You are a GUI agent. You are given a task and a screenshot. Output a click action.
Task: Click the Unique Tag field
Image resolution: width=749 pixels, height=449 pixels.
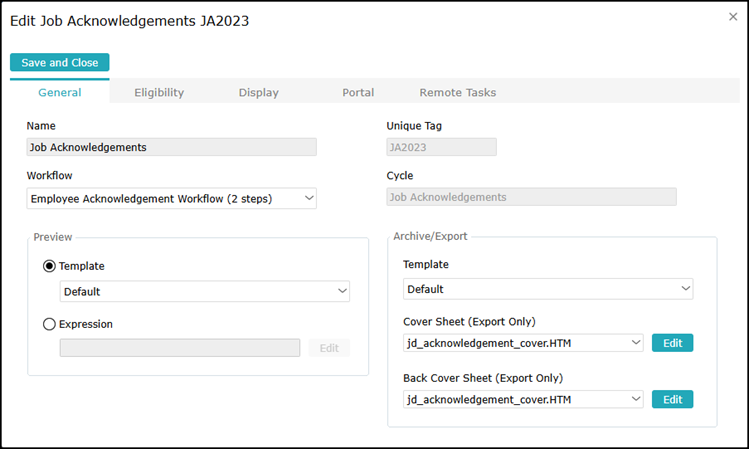441,147
